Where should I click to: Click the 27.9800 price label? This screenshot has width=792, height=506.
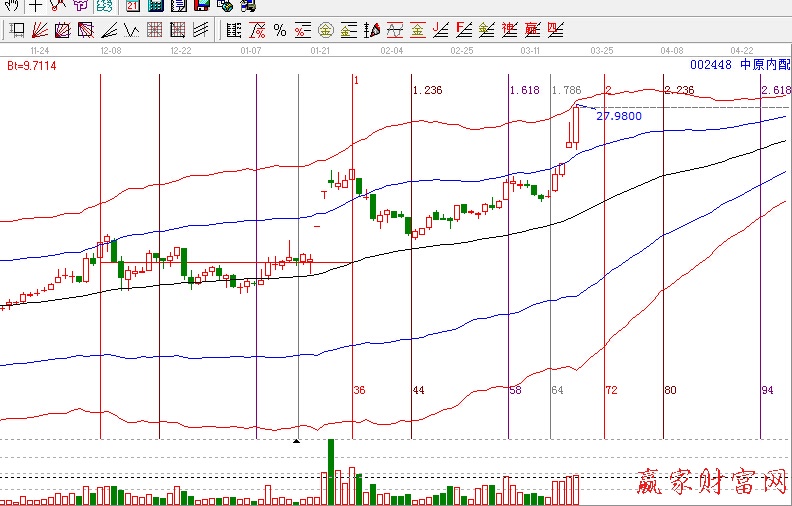click(x=618, y=116)
